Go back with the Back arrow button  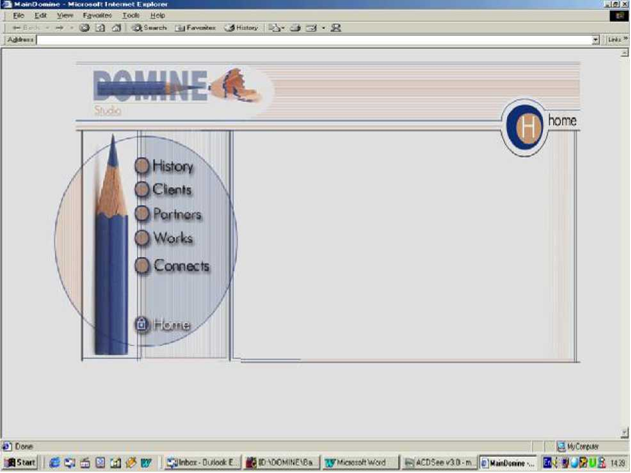pos(27,28)
